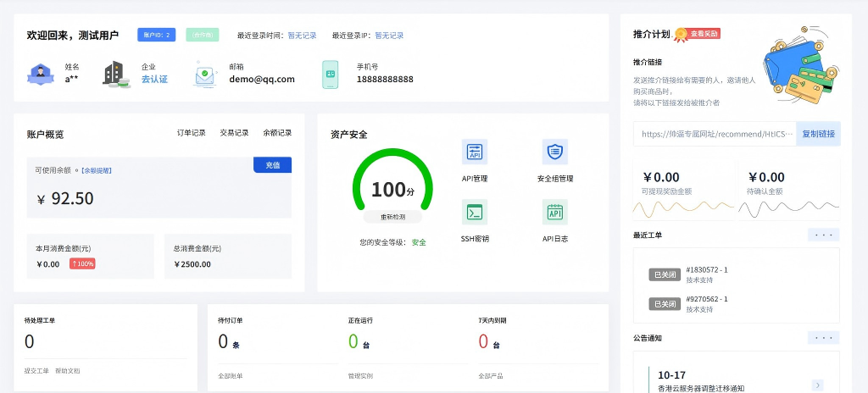
Task: Click 重新检测 under the security gauge
Action: [392, 217]
